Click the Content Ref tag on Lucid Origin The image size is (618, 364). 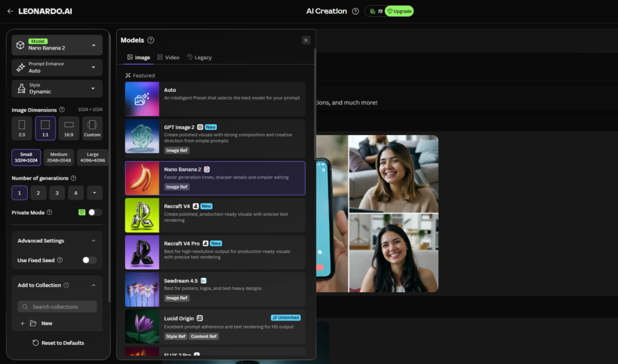coord(204,336)
